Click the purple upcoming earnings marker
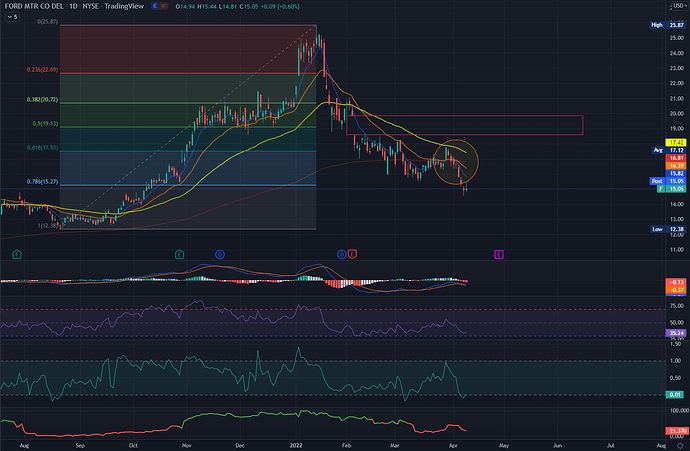Screen dimensions: 690x451 pos(499,254)
